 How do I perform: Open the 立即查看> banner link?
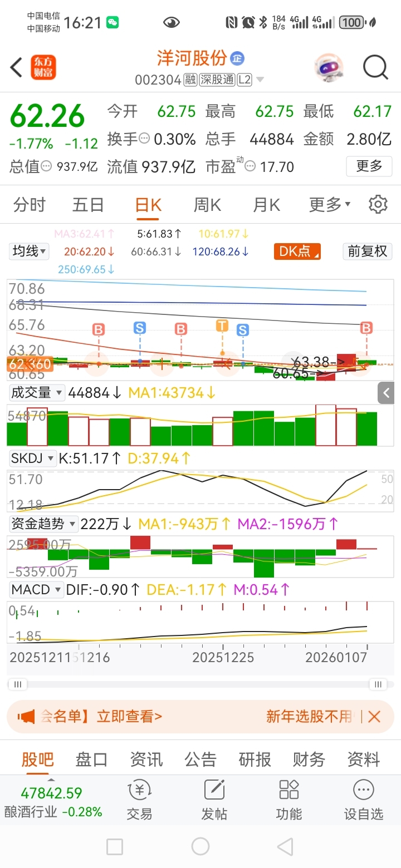coord(130,717)
